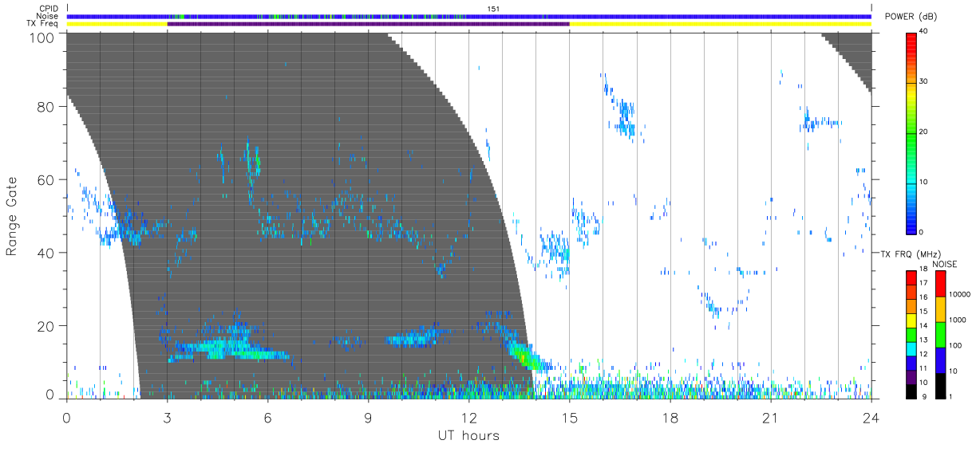
Task: Click the power color bar
Action: point(911,132)
